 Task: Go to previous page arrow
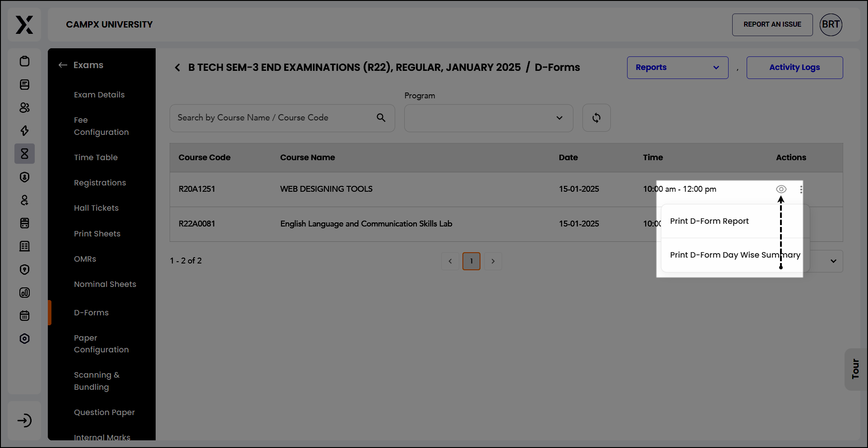tap(450, 261)
